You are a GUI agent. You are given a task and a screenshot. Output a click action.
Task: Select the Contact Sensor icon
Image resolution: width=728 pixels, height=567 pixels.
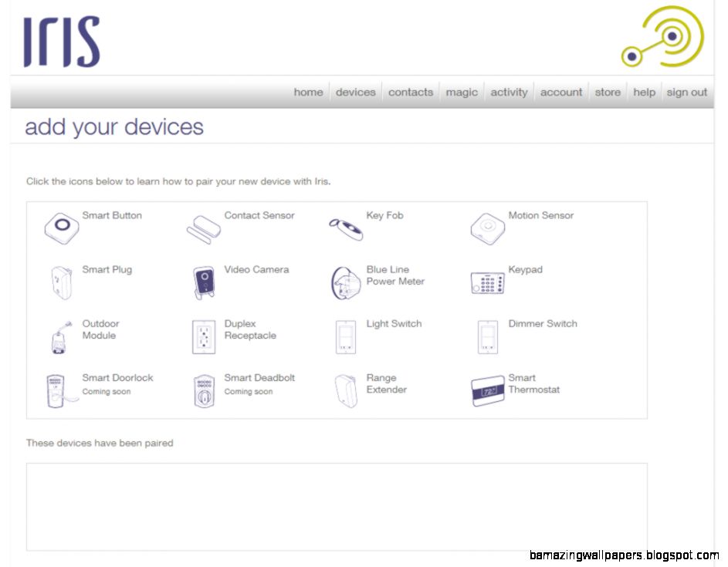203,229
